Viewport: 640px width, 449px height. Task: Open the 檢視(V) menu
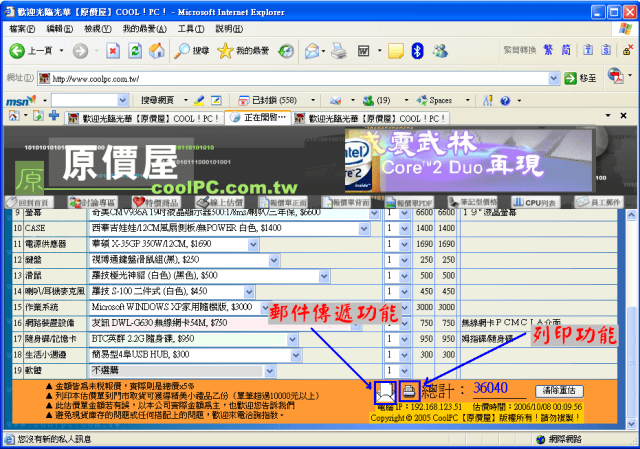(98, 29)
